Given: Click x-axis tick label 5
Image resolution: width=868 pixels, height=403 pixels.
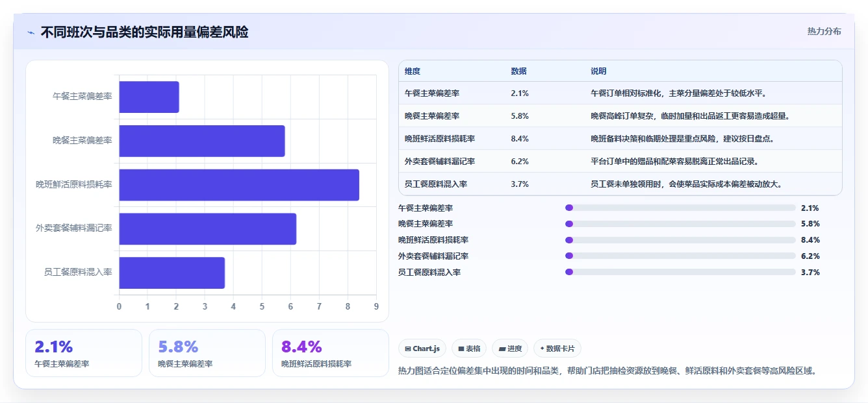Looking at the screenshot, I should pos(262,306).
